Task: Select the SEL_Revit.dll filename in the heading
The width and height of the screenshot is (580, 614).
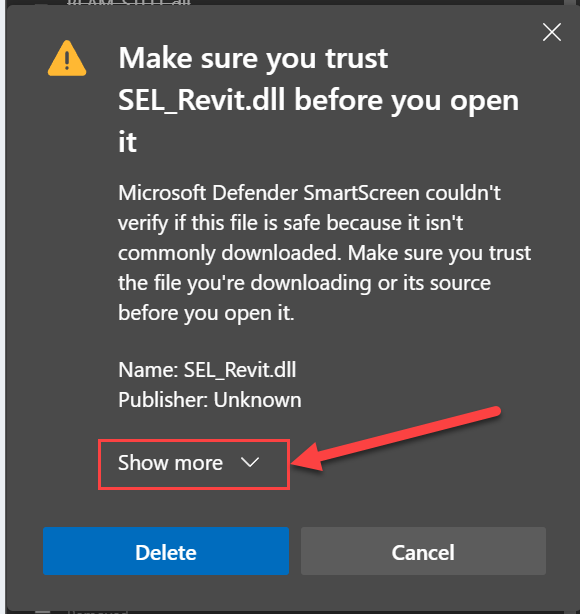Action: tap(202, 100)
